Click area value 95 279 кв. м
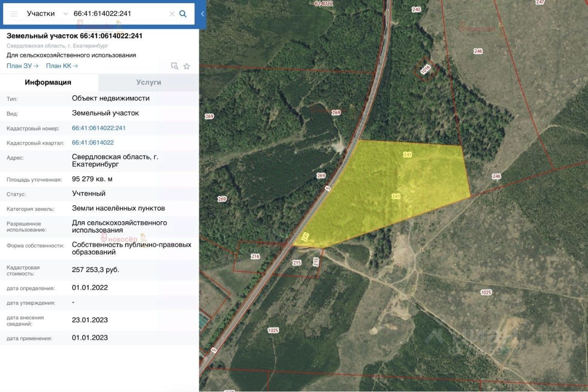This screenshot has width=588, height=392. pos(92,179)
